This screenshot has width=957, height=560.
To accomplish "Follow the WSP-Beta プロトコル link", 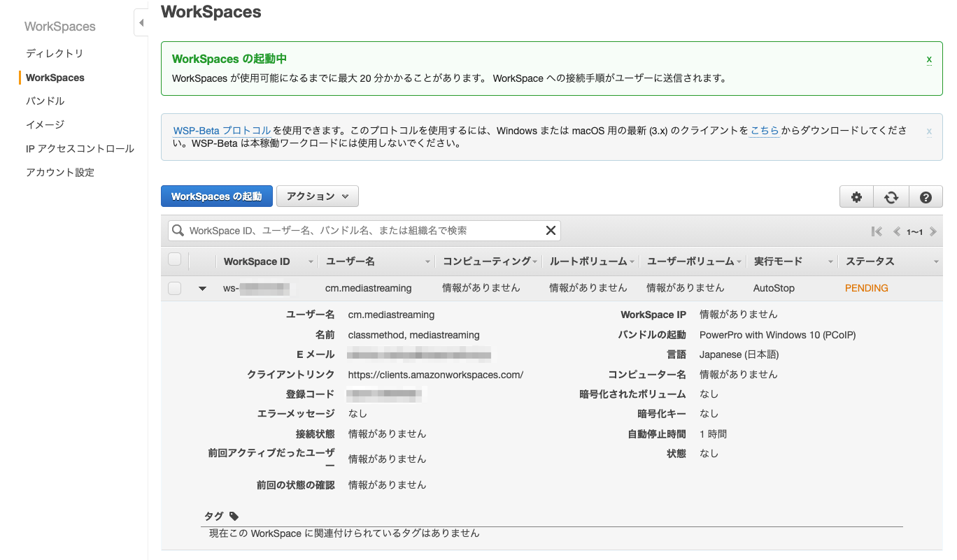I will point(222,130).
